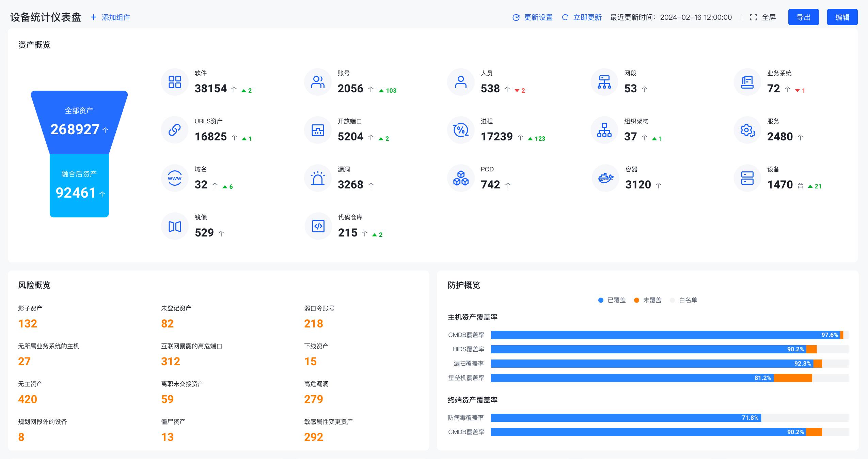The image size is (868, 459).
Task: Toggle the 已覆盖 legend item
Action: 612,300
